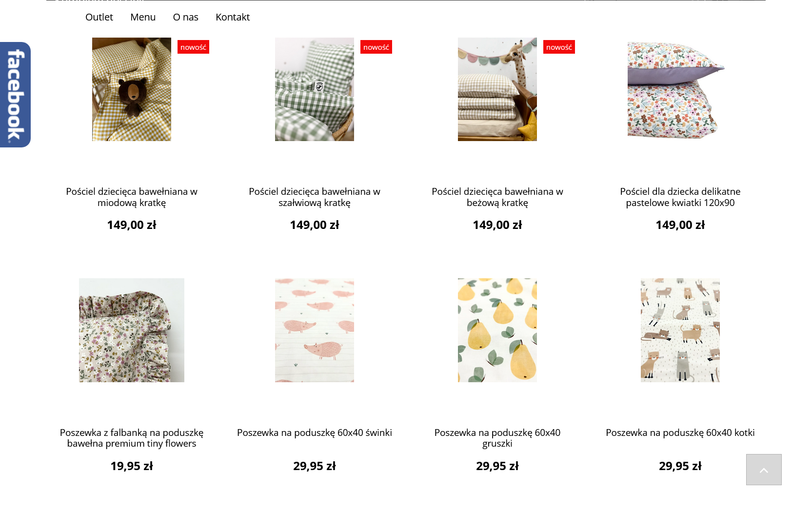Screen dimensions: 812x515
Task: Open the O nas page
Action: 185,17
